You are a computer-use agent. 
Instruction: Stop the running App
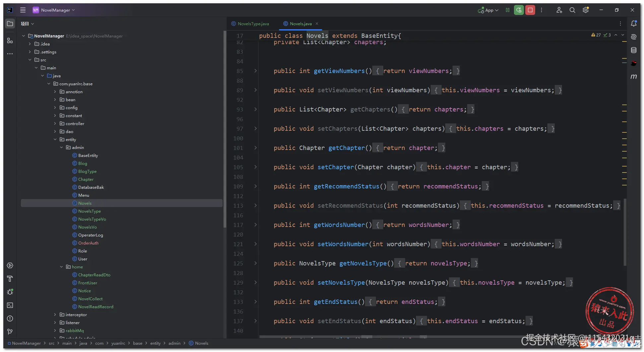530,10
